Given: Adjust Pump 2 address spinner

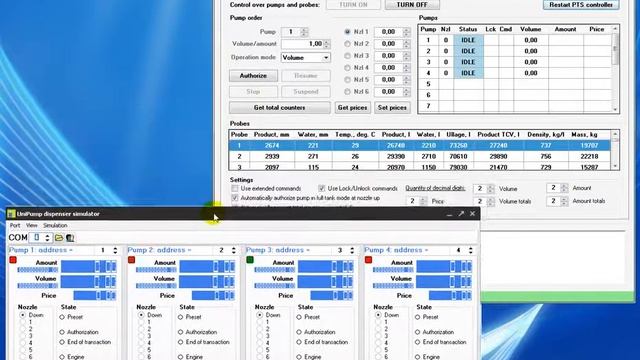Looking at the screenshot, I should (x=233, y=250).
